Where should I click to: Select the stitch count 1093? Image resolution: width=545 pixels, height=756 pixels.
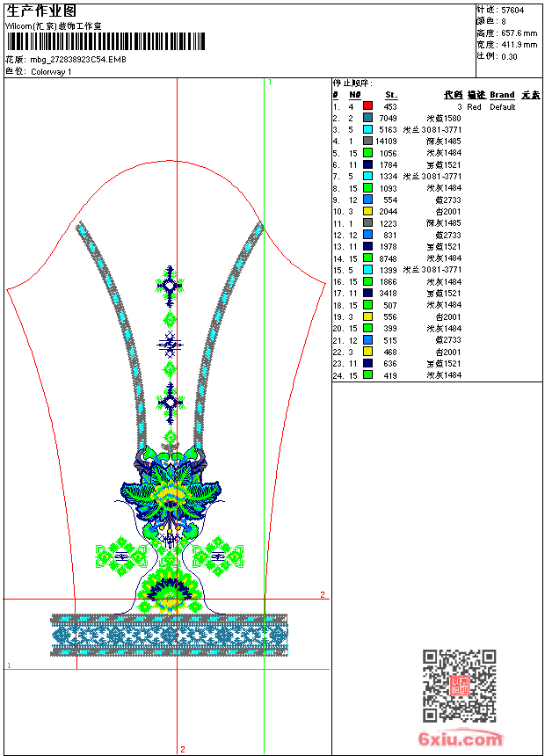(389, 188)
